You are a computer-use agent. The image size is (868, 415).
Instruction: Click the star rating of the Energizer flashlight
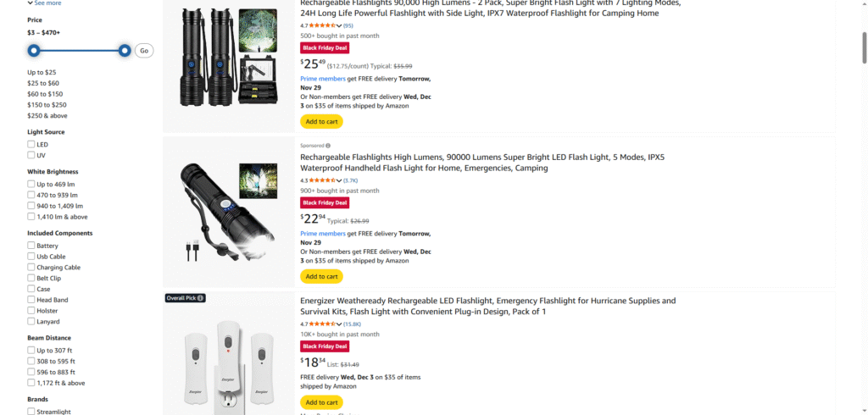[320, 324]
